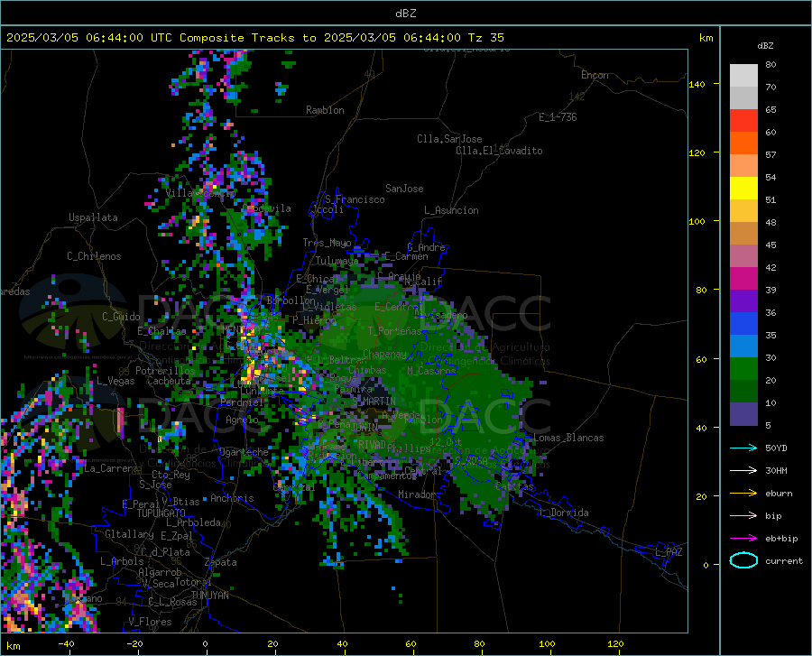The width and height of the screenshot is (812, 656).
Task: Click the Potrerillos map label
Action: click(x=165, y=371)
